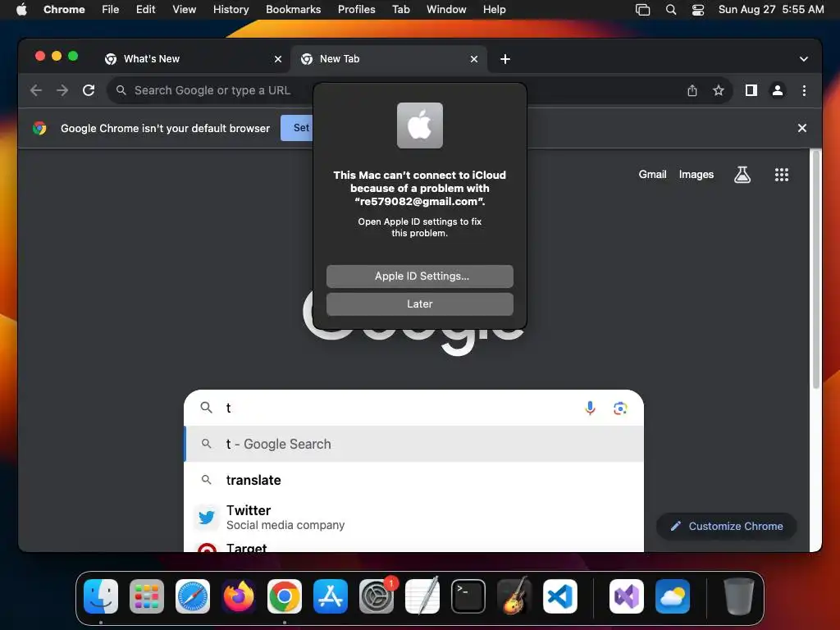Click Customize Chrome button
840x630 pixels.
click(x=727, y=526)
